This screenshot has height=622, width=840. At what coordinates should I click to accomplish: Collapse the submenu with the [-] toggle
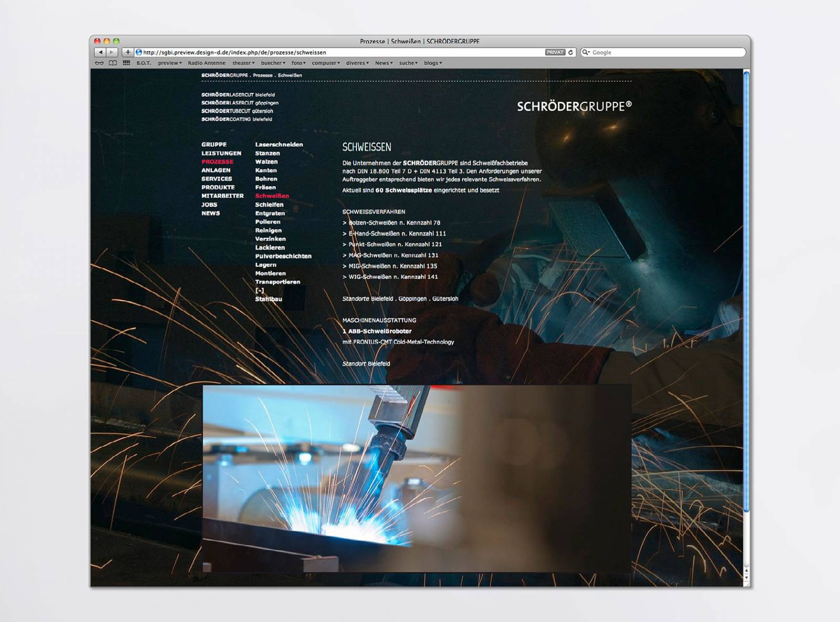click(x=260, y=291)
